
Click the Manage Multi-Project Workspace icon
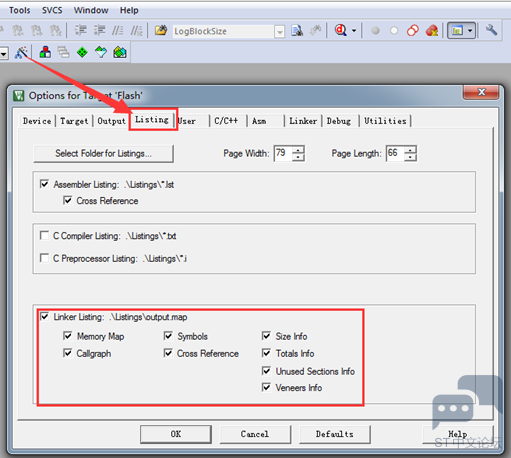(x=63, y=52)
